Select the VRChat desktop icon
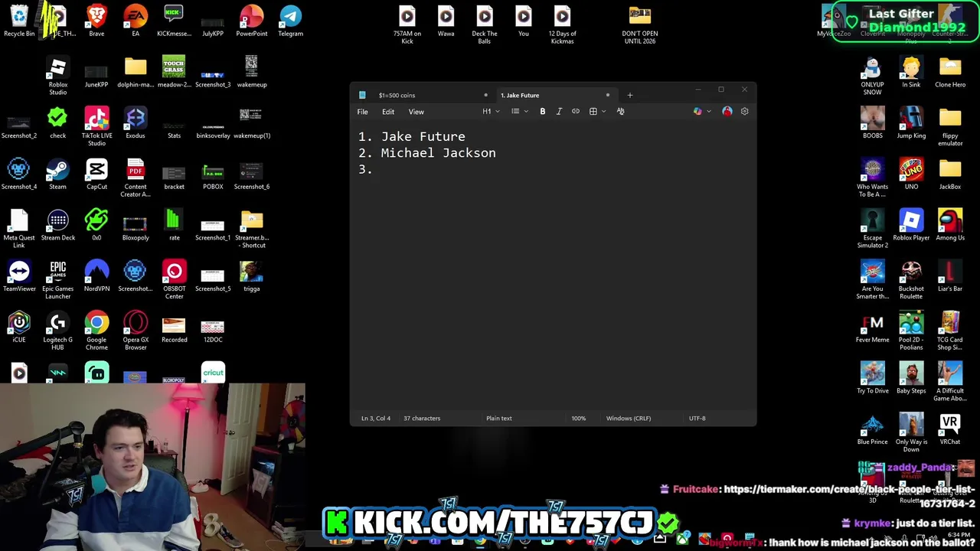Viewport: 980px width, 551px height. click(x=950, y=430)
